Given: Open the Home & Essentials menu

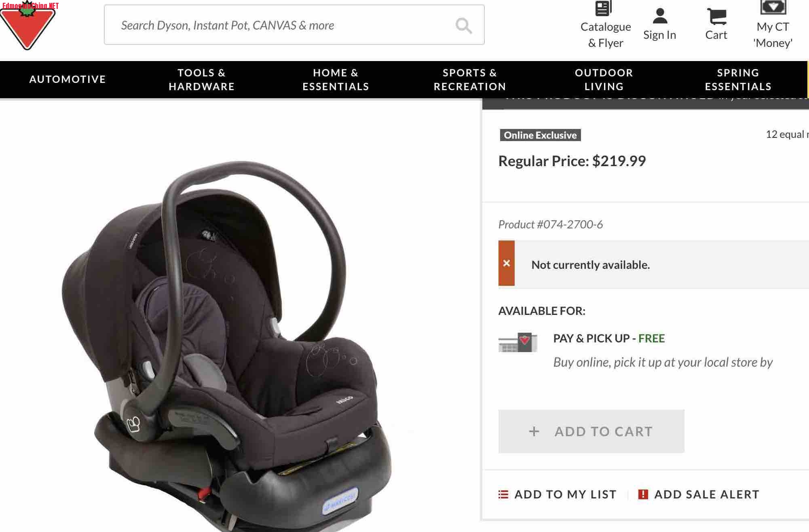Looking at the screenshot, I should pyautogui.click(x=336, y=79).
